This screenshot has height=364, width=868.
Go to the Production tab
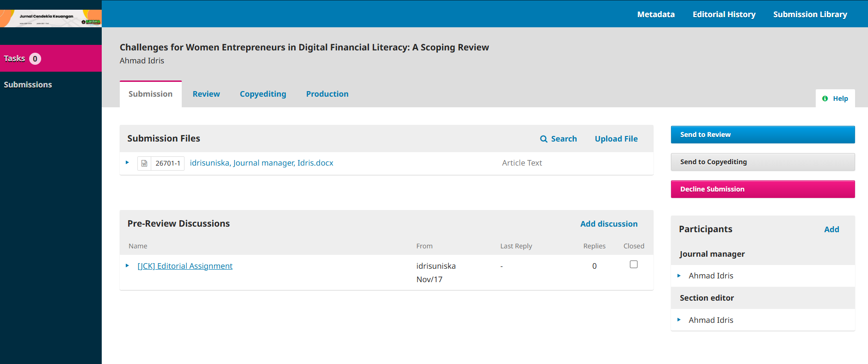327,94
